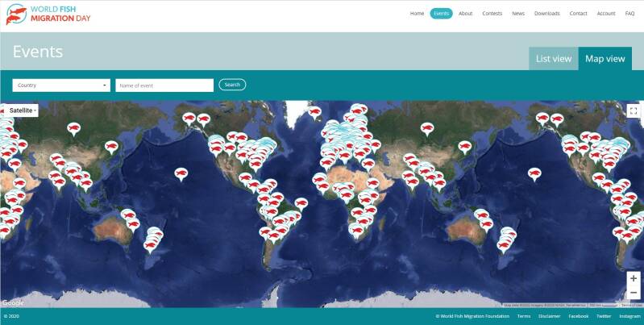This screenshot has height=325, width=644.
Task: Select the Map view tab
Action: [x=605, y=59]
